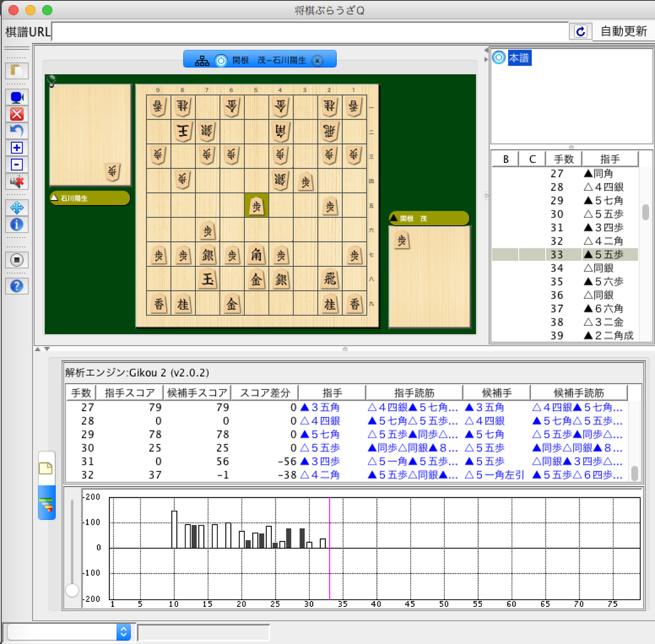655x644 pixels.
Task: Select move 29 ▲5七角 in list
Action: [x=565, y=201]
